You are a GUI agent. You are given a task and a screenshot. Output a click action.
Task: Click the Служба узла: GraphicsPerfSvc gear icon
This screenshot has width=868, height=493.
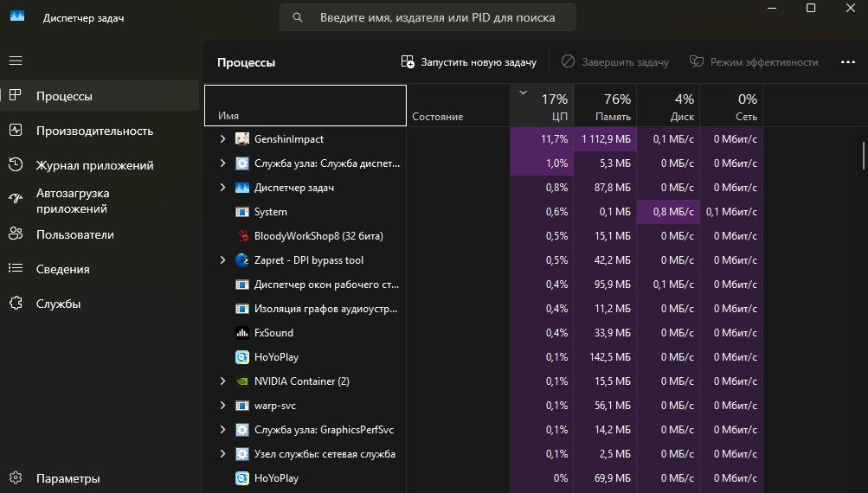(x=242, y=429)
